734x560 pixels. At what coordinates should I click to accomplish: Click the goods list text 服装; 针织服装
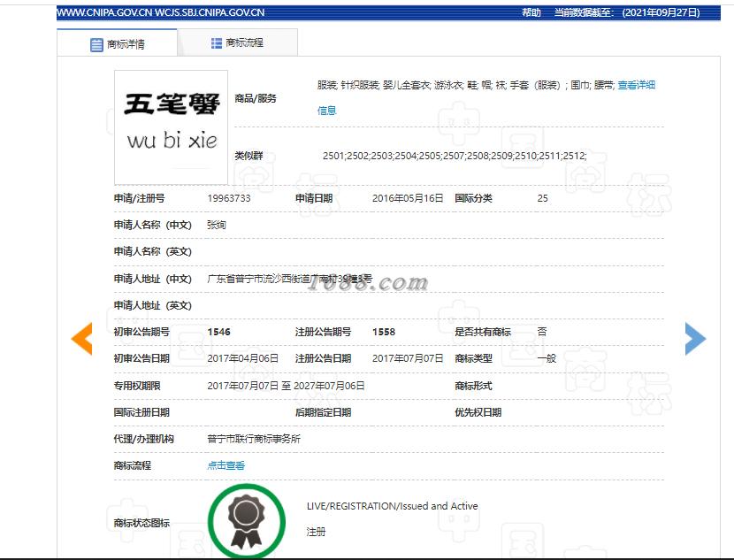(348, 85)
